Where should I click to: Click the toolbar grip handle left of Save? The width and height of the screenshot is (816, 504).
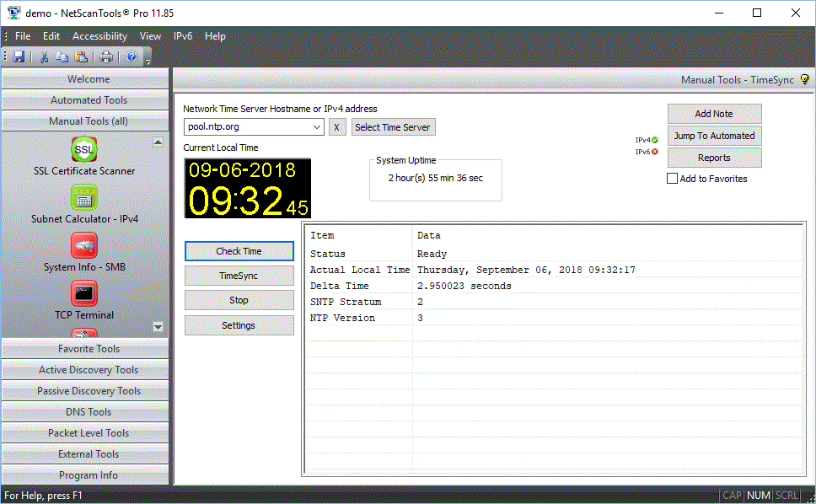coord(5,56)
